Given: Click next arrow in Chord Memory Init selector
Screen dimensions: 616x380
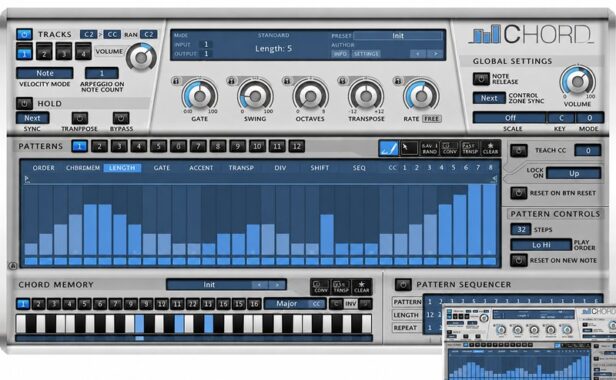Looking at the screenshot, I should tap(277, 285).
